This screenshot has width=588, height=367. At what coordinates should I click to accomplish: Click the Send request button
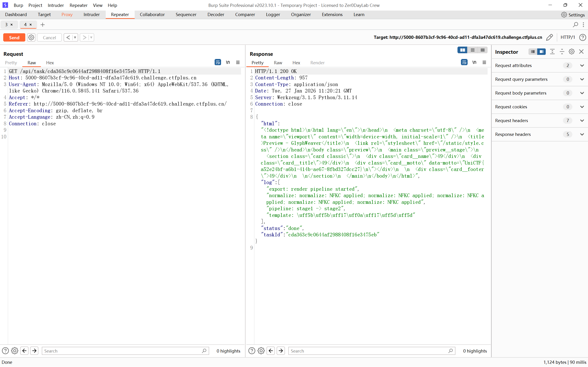click(14, 37)
